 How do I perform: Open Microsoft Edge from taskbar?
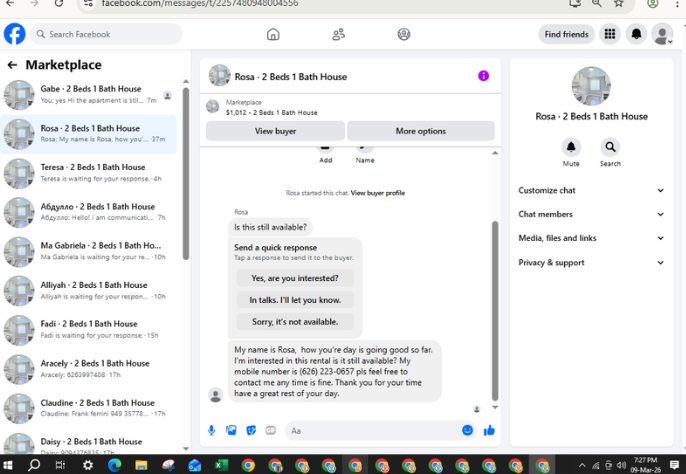[114, 465]
